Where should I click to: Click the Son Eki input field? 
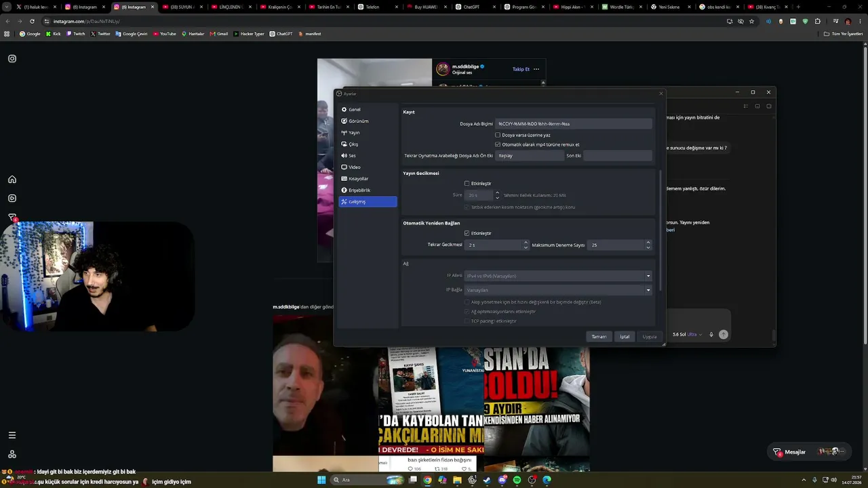point(617,155)
